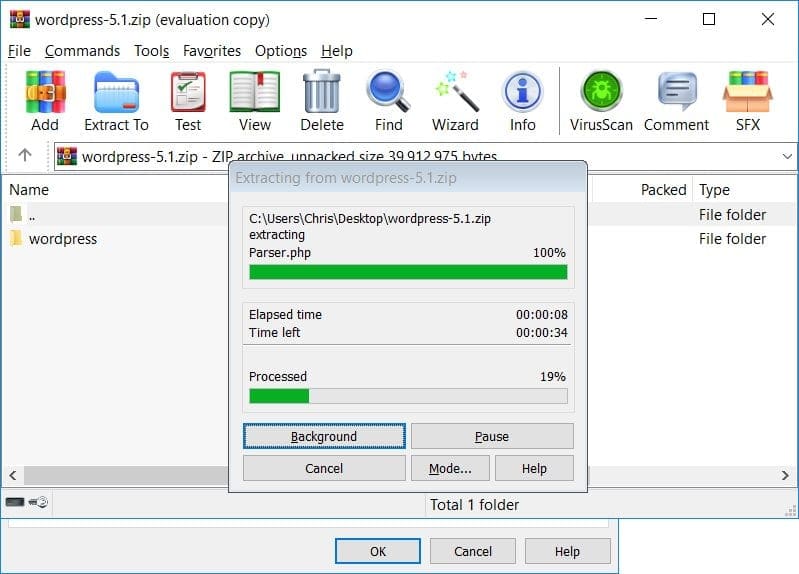Screen dimensions: 799x574
Task: Click the Comment speech bubble icon
Action: click(677, 91)
